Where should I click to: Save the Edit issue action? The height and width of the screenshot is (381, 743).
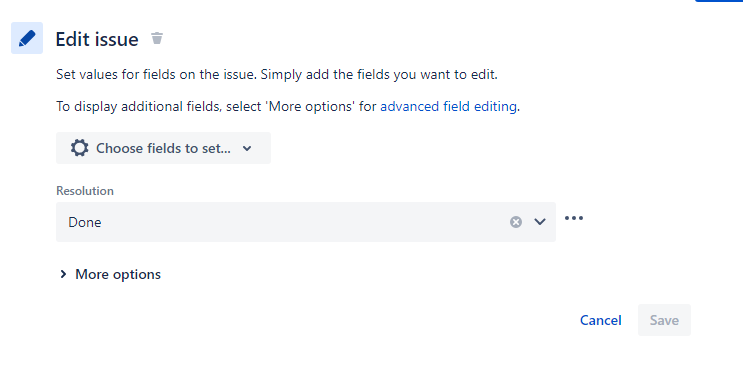coord(664,320)
